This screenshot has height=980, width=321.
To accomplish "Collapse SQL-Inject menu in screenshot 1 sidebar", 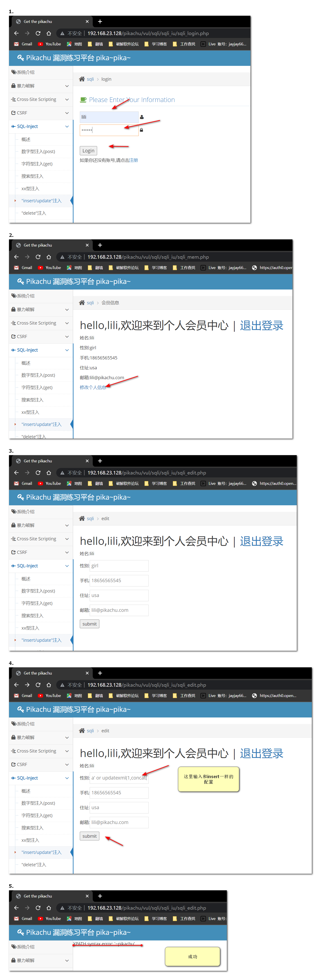I will coord(40,127).
